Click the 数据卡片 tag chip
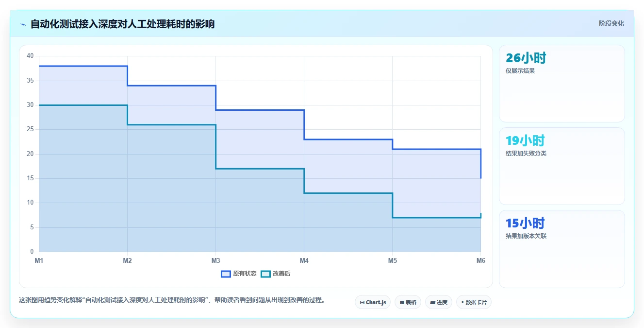The width and height of the screenshot is (644, 328). point(474,302)
